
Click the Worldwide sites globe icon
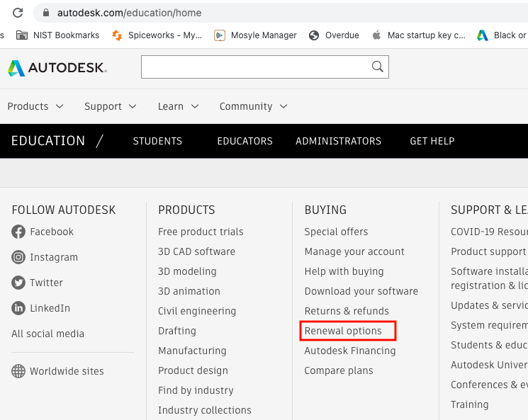click(x=18, y=371)
